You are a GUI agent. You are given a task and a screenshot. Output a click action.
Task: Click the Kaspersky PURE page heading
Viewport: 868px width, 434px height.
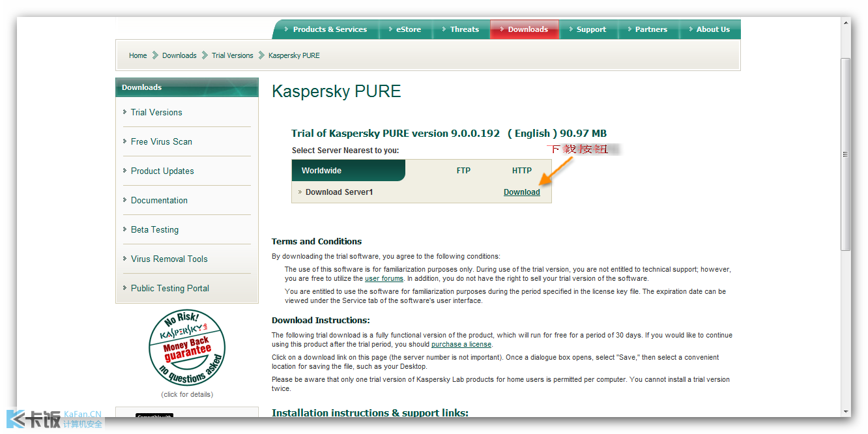point(336,91)
